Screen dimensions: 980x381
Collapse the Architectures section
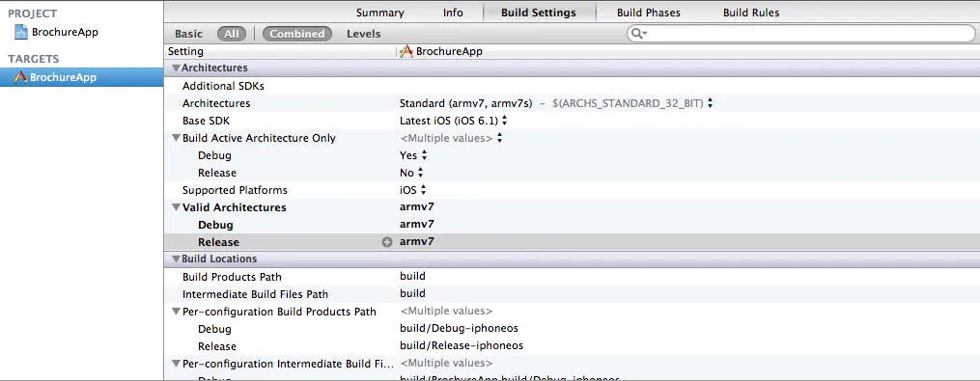click(x=177, y=68)
